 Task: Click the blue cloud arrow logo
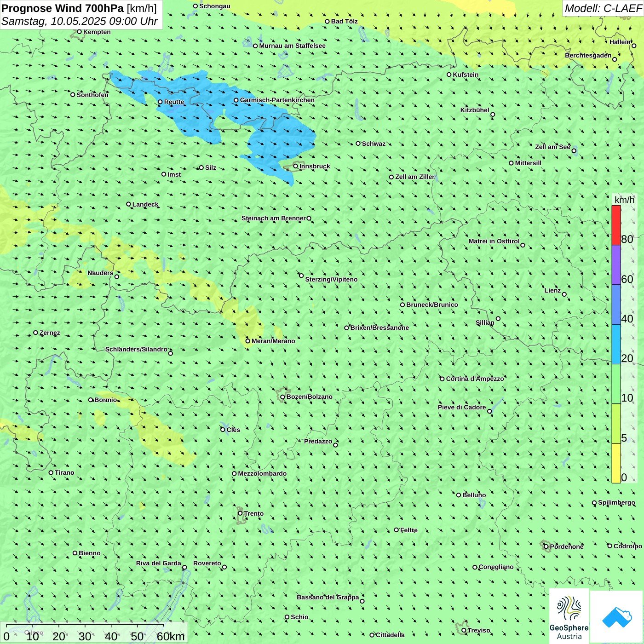tap(616, 617)
